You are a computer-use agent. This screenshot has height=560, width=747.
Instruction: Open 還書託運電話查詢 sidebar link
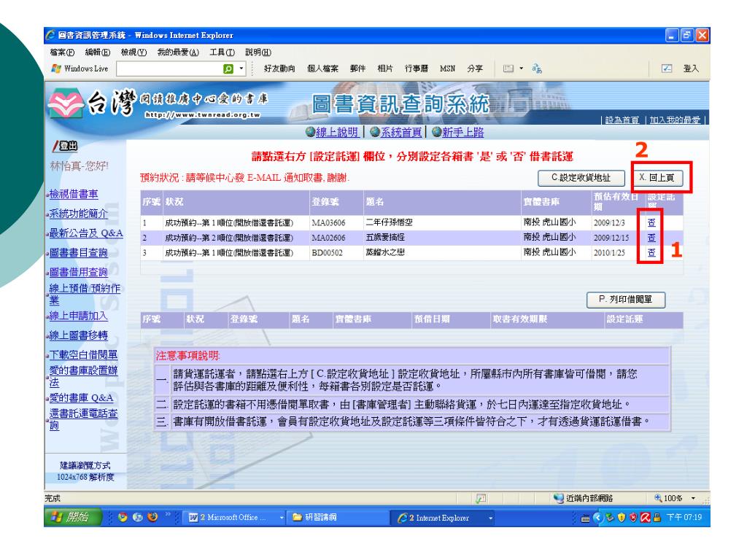pos(83,419)
